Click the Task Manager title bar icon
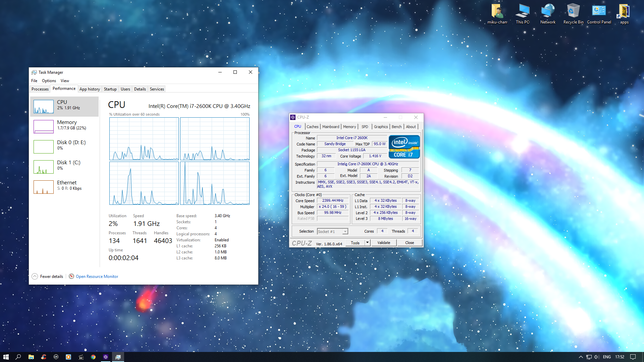Screen dimensions: 644x362 (34, 72)
